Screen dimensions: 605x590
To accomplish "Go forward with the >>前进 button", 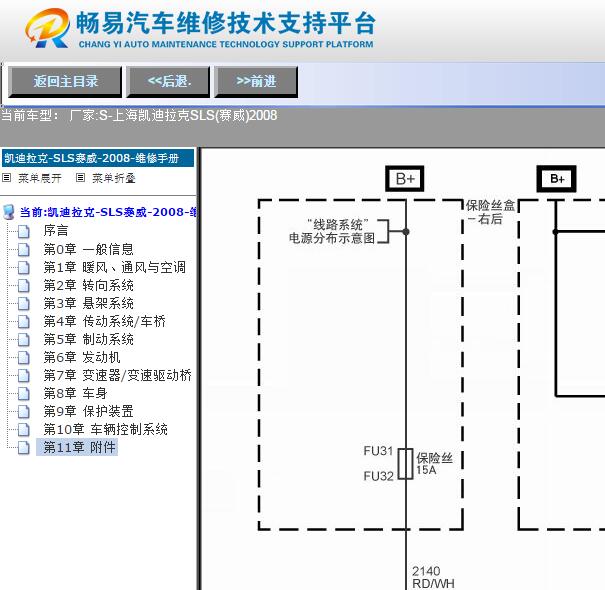I will [x=256, y=81].
